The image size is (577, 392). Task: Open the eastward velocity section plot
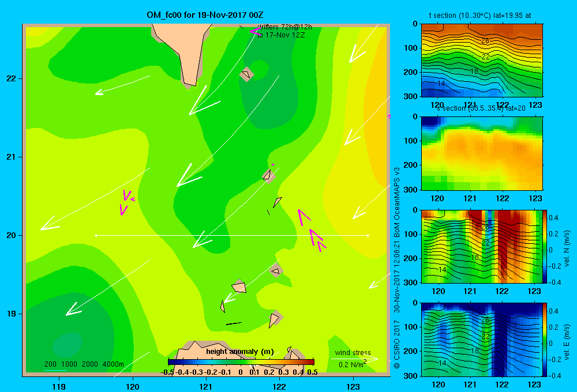pos(482,340)
